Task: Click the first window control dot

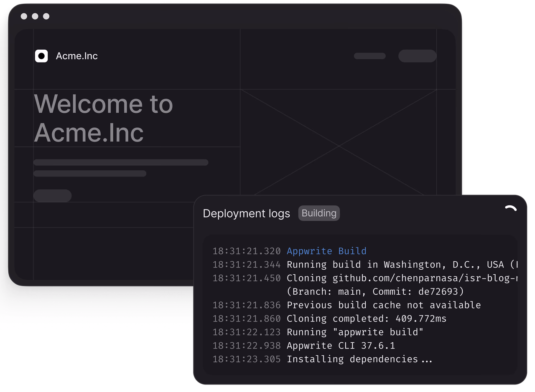Action: click(x=24, y=16)
